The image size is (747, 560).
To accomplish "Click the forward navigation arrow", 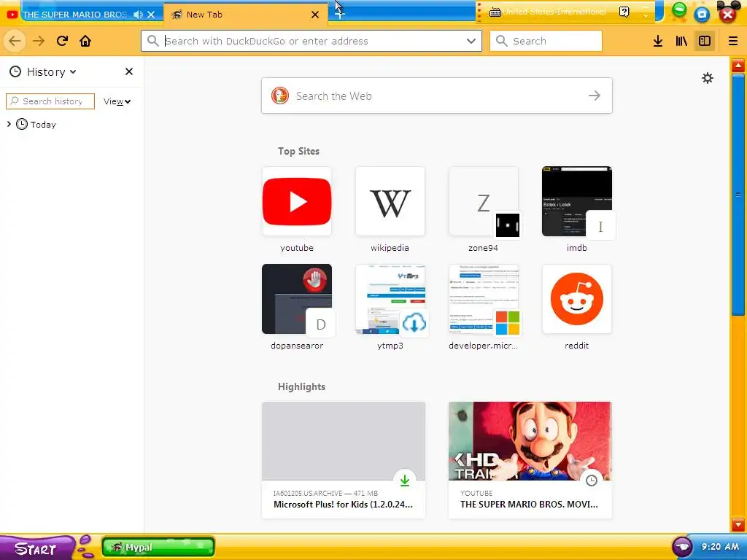I will pyautogui.click(x=39, y=41).
